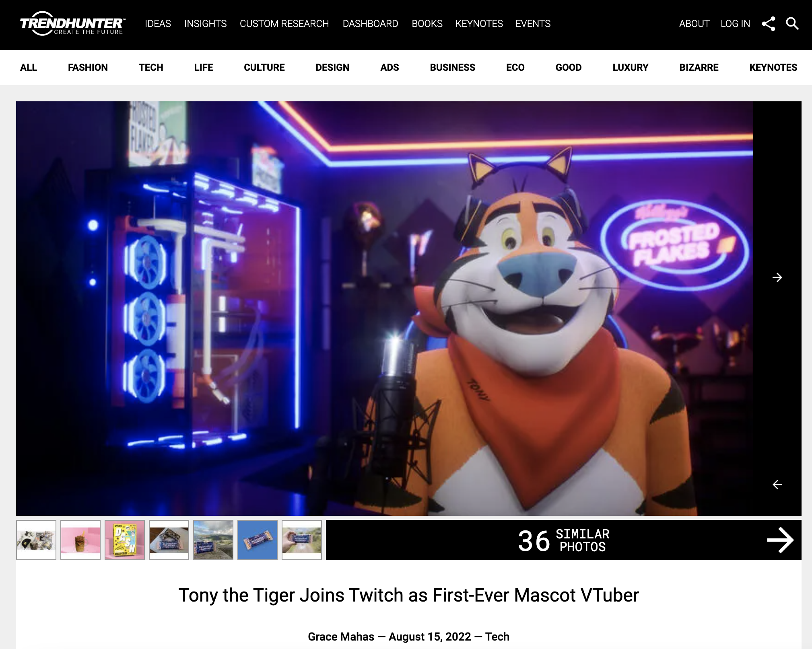Switch to the FASHION category tab
Viewport: 812px width, 649px height.
88,68
